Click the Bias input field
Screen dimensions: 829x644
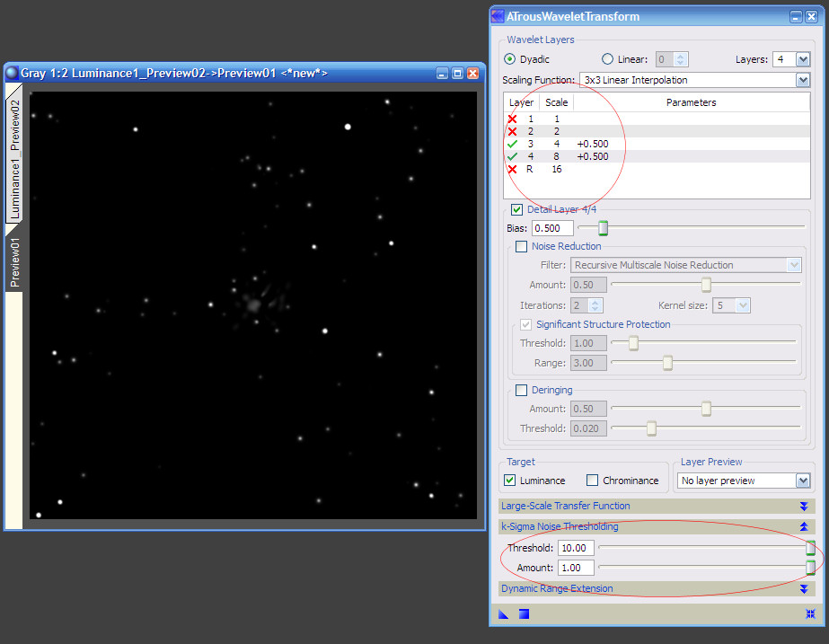[x=552, y=228]
